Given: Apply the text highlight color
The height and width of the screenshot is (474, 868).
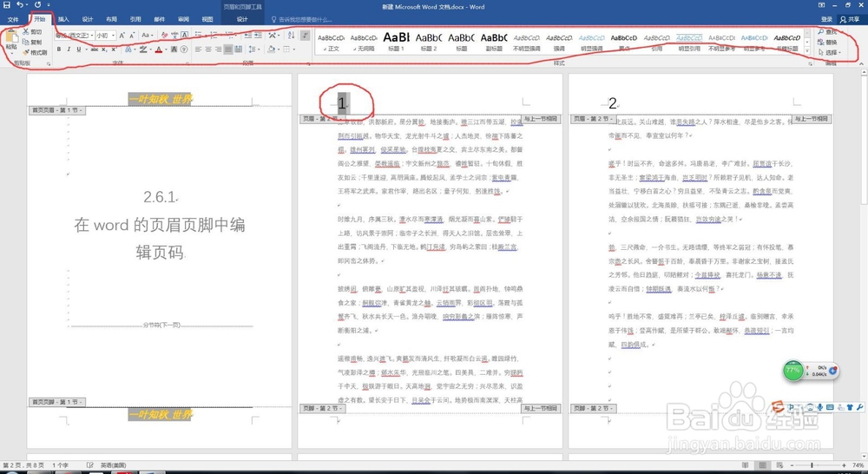Looking at the screenshot, I should pyautogui.click(x=143, y=49).
